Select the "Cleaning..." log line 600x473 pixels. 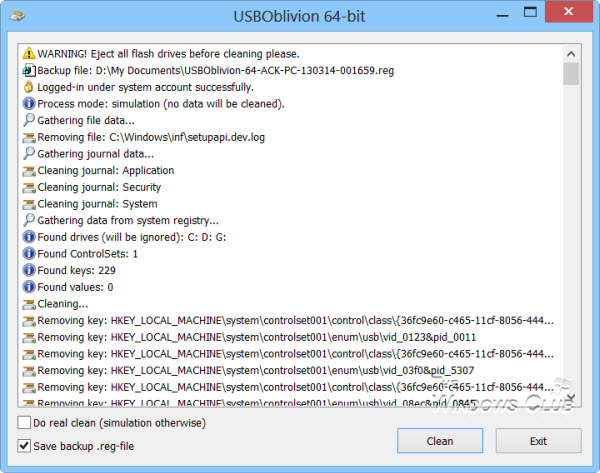tap(62, 304)
